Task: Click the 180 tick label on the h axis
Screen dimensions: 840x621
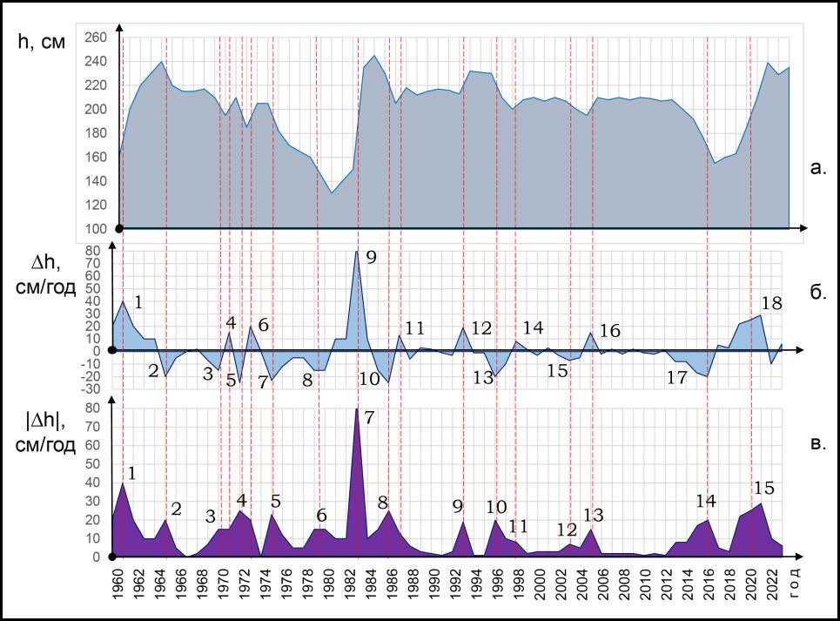Action: click(x=96, y=133)
